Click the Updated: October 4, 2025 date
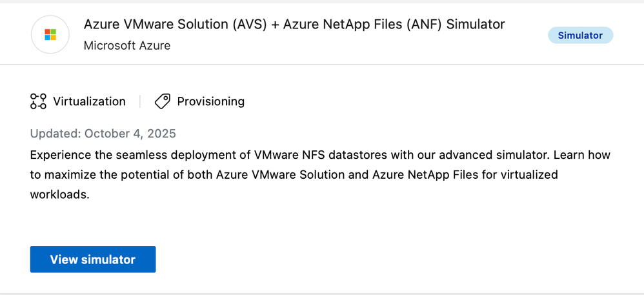Screen dimensions: 644x295 (x=103, y=134)
